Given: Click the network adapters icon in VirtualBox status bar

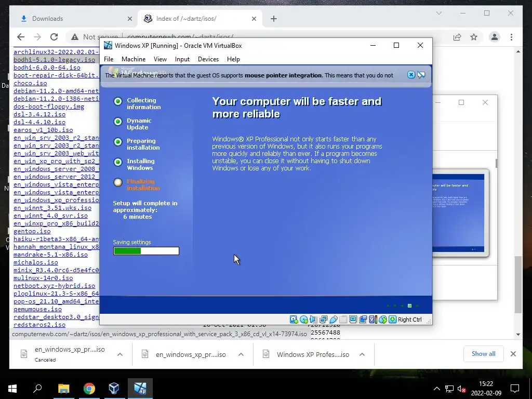Looking at the screenshot, I should tap(323, 320).
